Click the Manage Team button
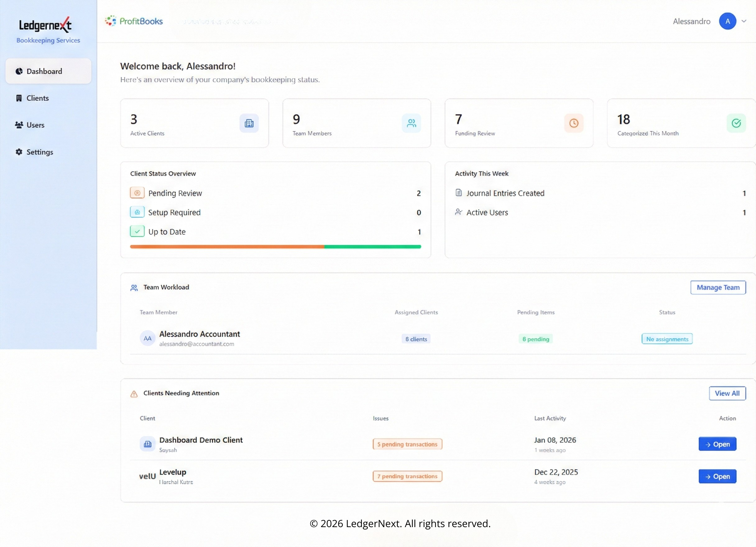 pyautogui.click(x=718, y=287)
